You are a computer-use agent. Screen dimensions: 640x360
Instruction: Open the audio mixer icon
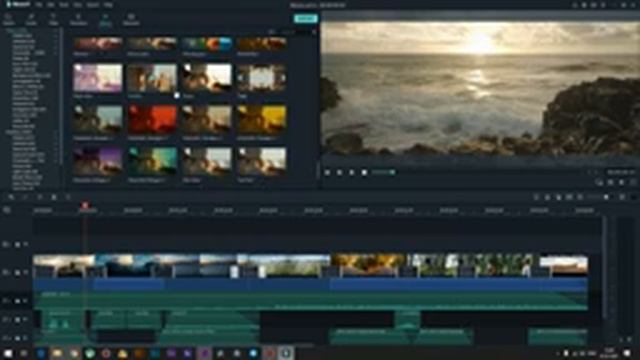pyautogui.click(x=558, y=197)
